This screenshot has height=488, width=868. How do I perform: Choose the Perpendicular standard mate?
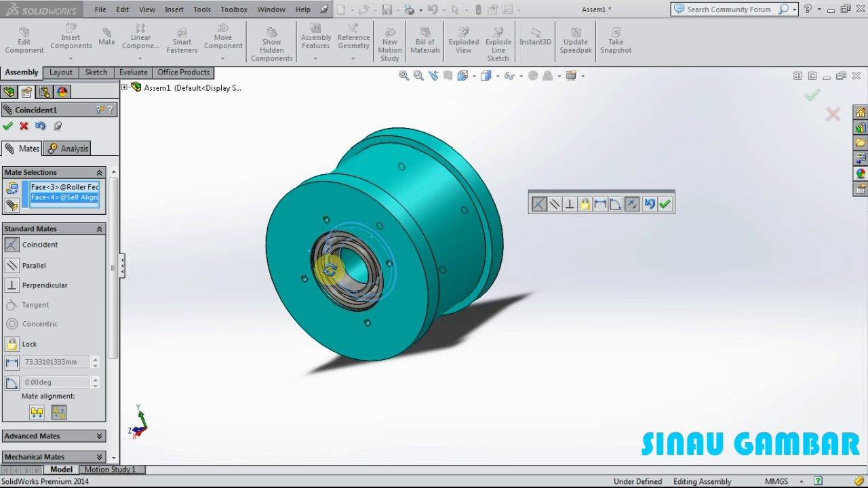point(37,285)
